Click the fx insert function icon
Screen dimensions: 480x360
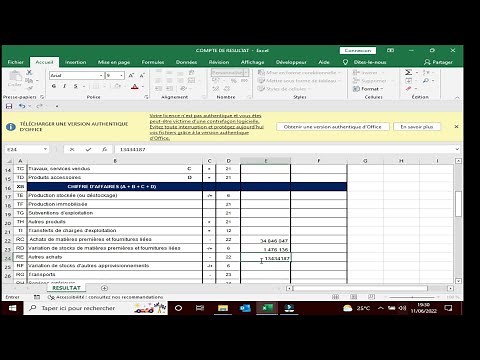(104, 150)
